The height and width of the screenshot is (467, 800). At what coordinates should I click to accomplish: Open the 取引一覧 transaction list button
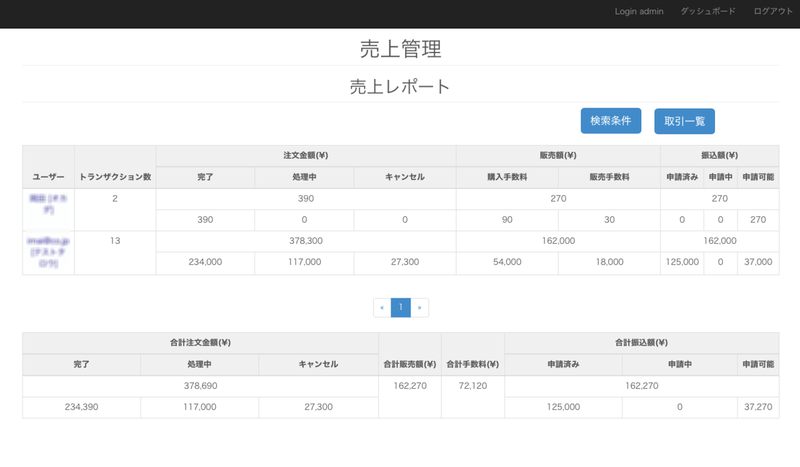(x=684, y=121)
